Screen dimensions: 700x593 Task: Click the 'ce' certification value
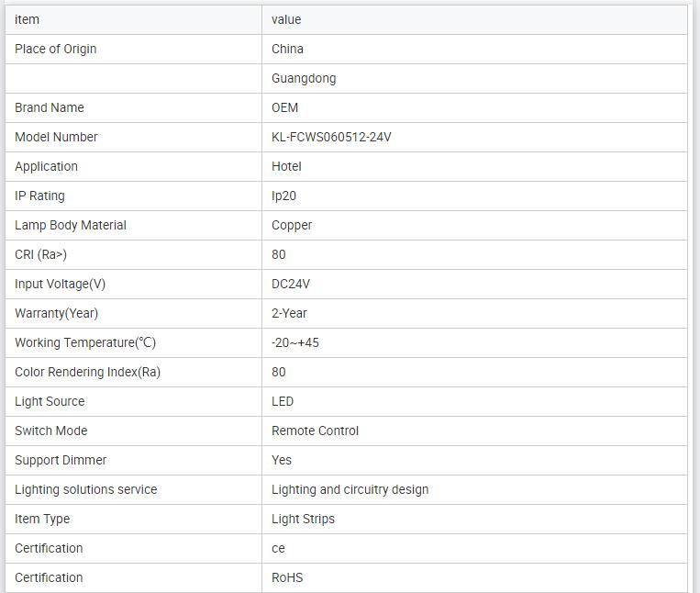[278, 548]
